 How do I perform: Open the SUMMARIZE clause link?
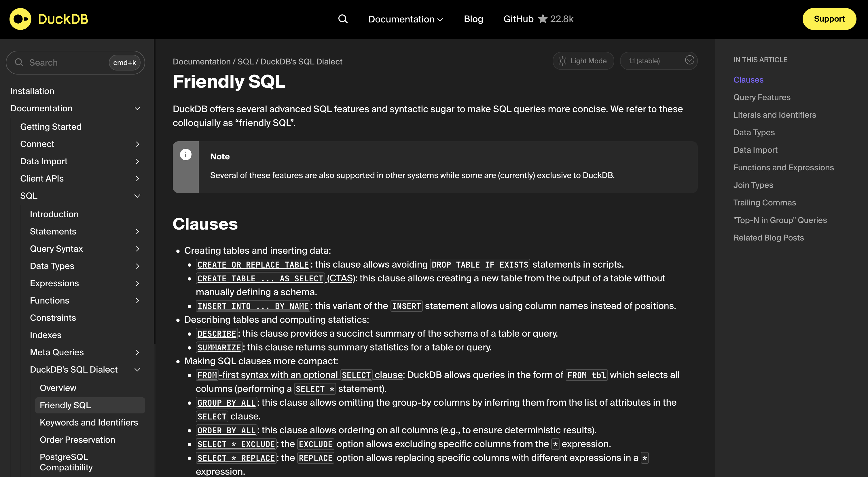pos(219,348)
